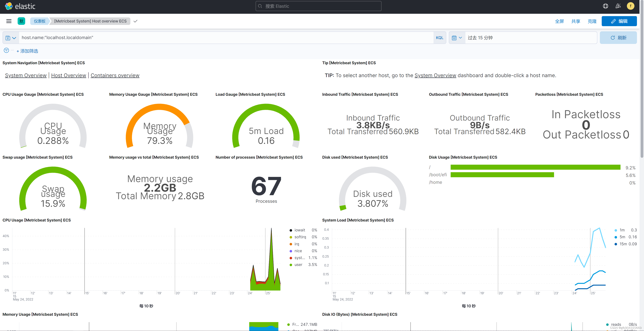
Task: Toggle the user series in CPU legend
Action: (x=298, y=265)
